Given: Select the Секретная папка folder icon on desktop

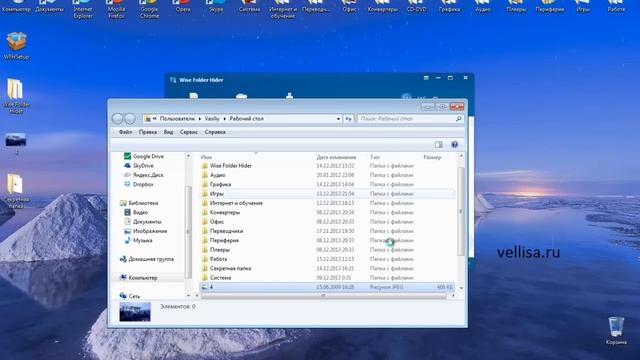Looking at the screenshot, I should pos(16,191).
